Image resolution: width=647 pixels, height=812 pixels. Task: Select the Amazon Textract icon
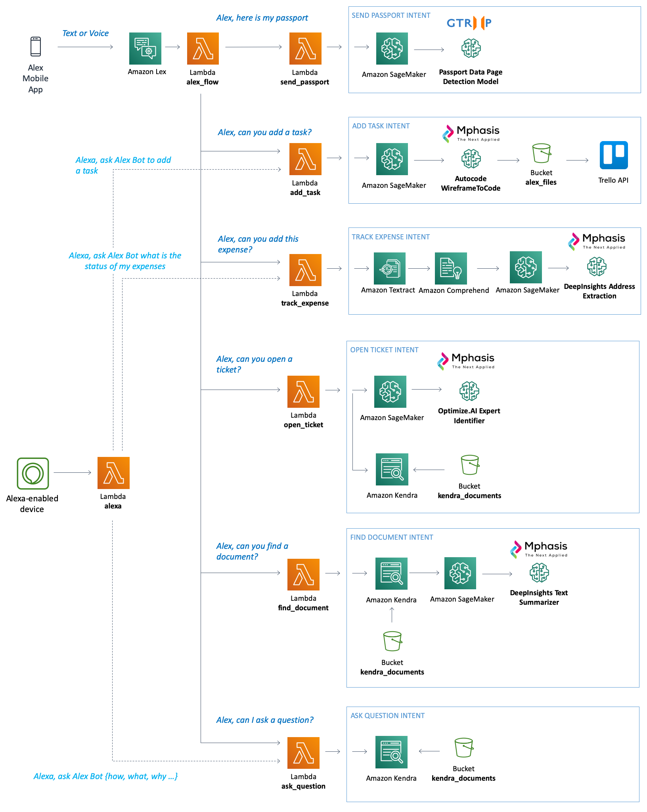pyautogui.click(x=390, y=268)
